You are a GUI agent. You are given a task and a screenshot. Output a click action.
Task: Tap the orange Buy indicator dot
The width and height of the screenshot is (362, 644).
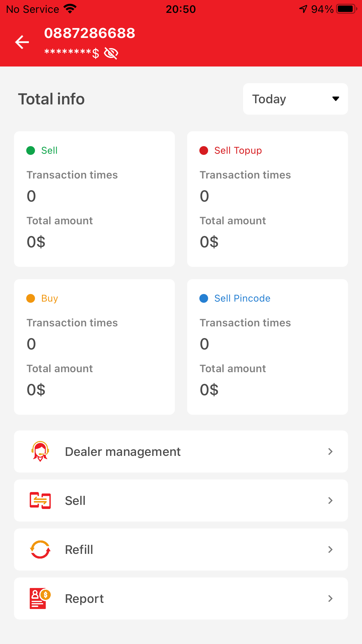31,298
